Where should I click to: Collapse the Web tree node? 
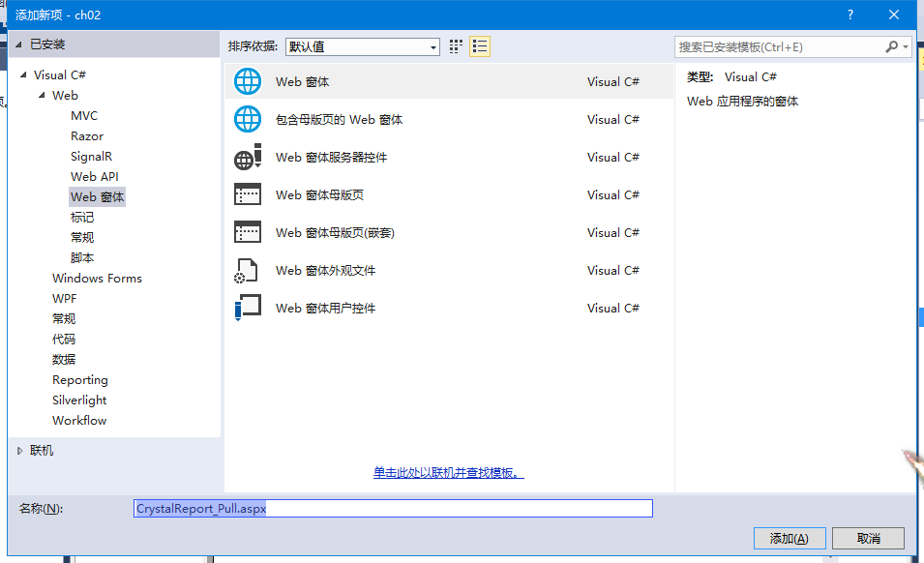(42, 95)
